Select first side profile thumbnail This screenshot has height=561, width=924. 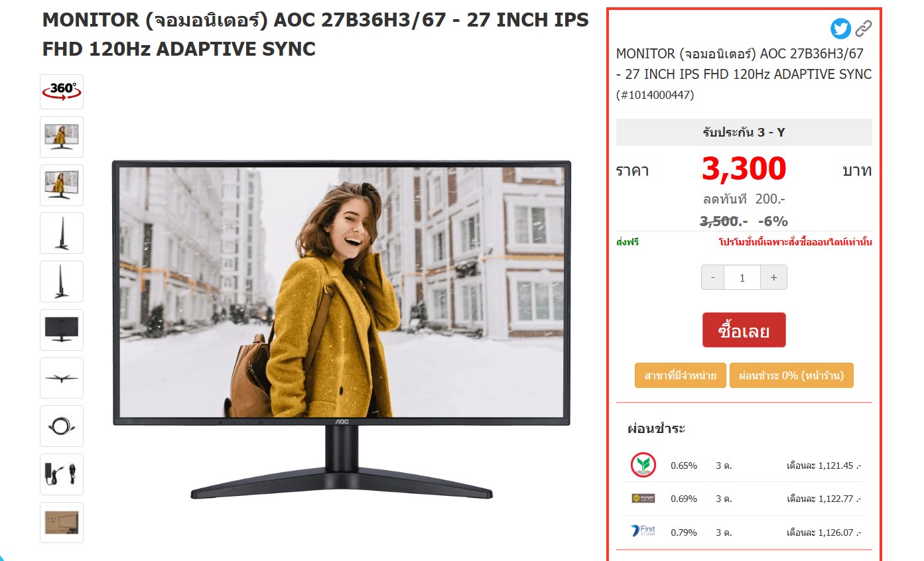(62, 233)
